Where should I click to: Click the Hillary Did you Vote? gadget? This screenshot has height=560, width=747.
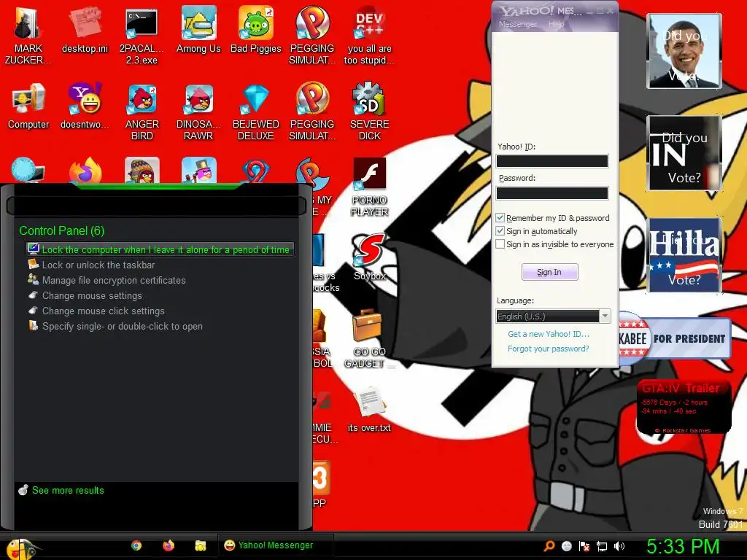[684, 255]
